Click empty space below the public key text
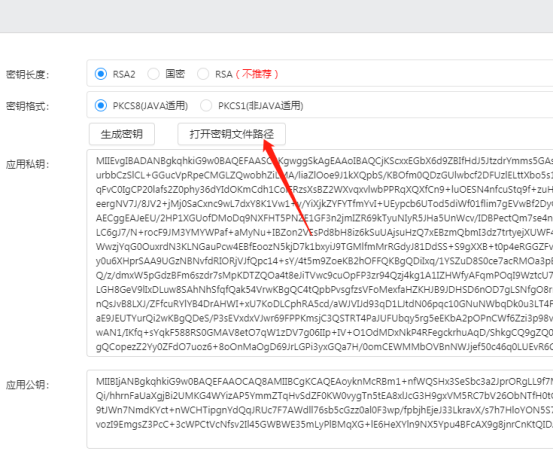The width and height of the screenshot is (554, 458). click(320, 439)
